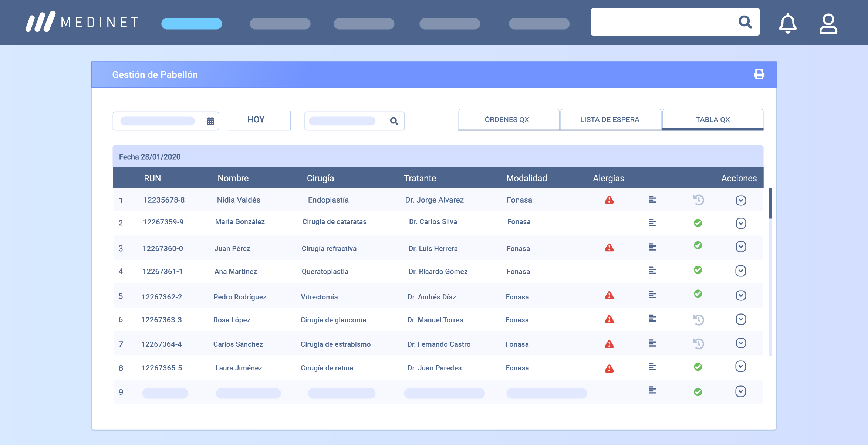Click the highlighted first navigation pill
868x445 pixels.
point(192,24)
